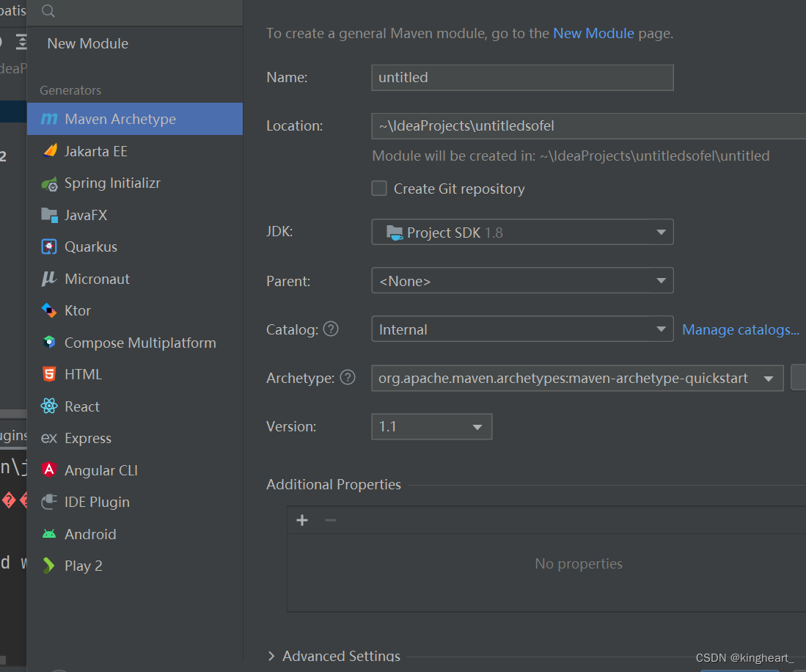Select New Module in the sidebar
Viewport: 806px width, 672px height.
point(88,44)
